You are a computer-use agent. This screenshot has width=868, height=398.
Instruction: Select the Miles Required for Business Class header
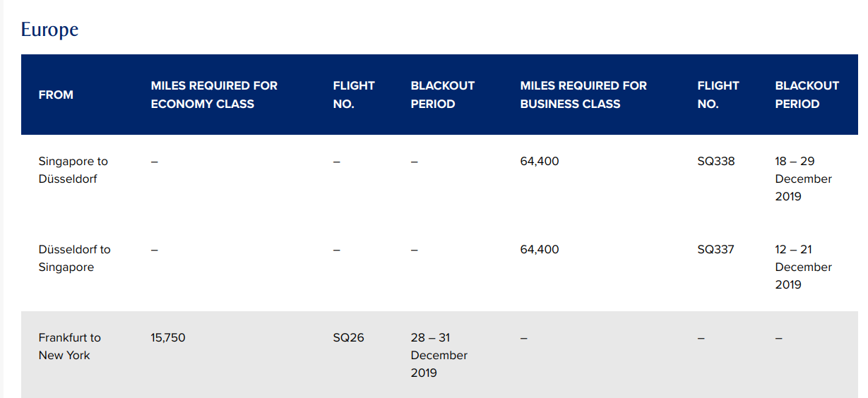pos(583,95)
